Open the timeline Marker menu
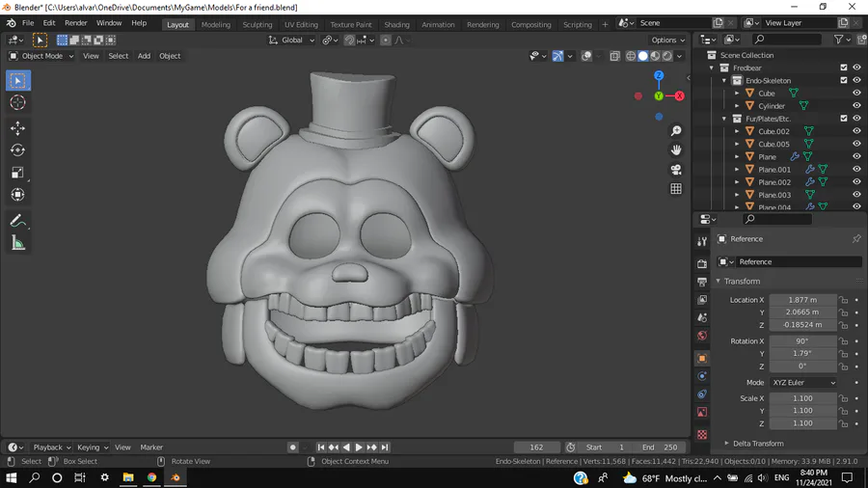 [151, 447]
